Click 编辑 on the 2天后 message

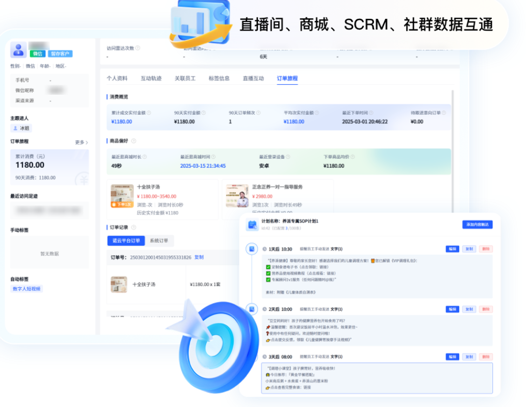click(x=453, y=309)
